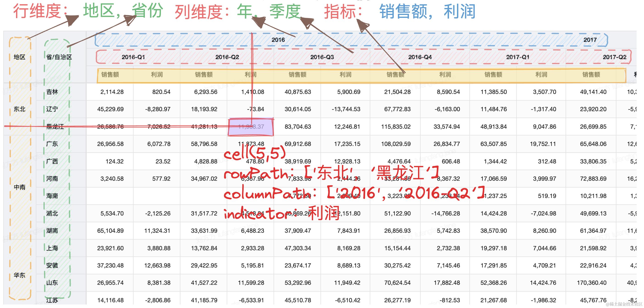Select the 2016-Q3 quarter header
The width and height of the screenshot is (644, 308).
[322, 57]
